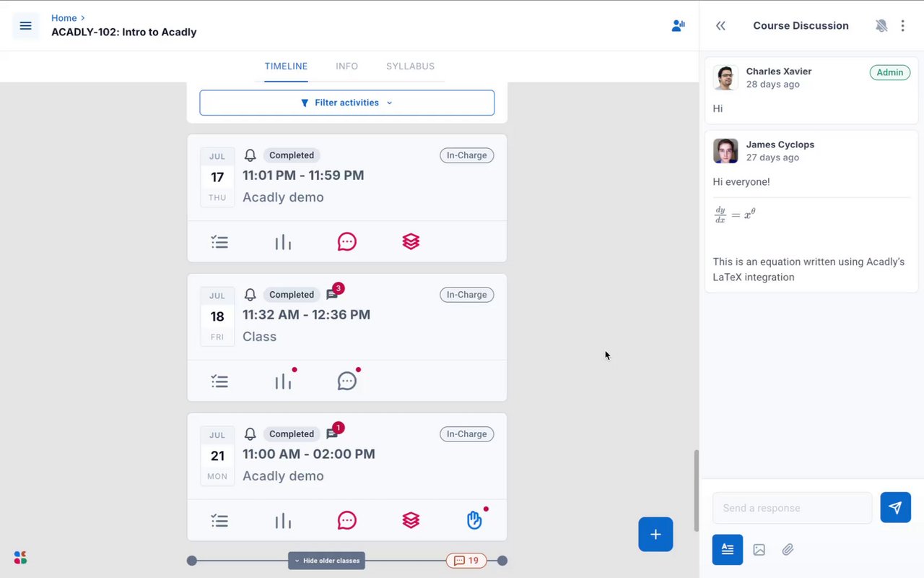The width and height of the screenshot is (924, 578).
Task: Click the Course Discussion heading
Action: [x=801, y=26]
